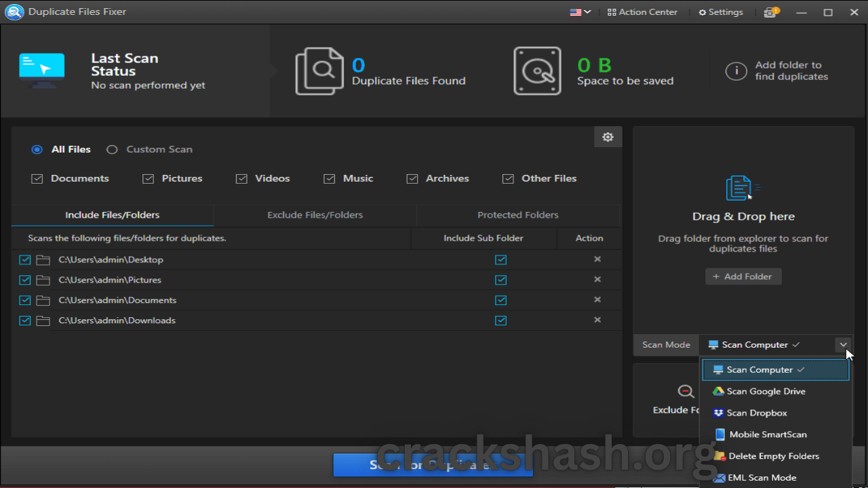
Task: Click the Google Drive icon in dropdown
Action: click(718, 391)
